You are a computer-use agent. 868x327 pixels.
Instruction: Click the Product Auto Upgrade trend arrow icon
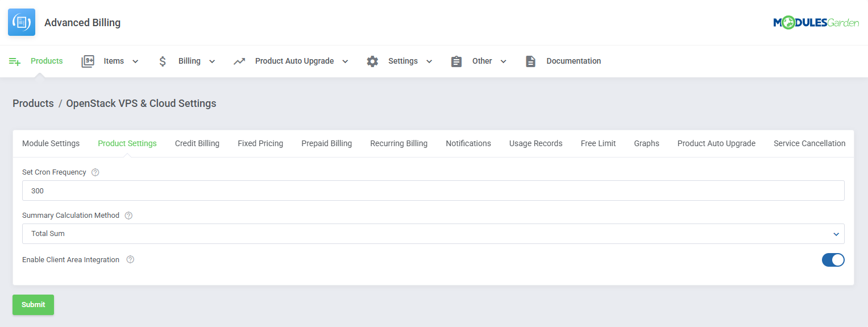(x=239, y=61)
